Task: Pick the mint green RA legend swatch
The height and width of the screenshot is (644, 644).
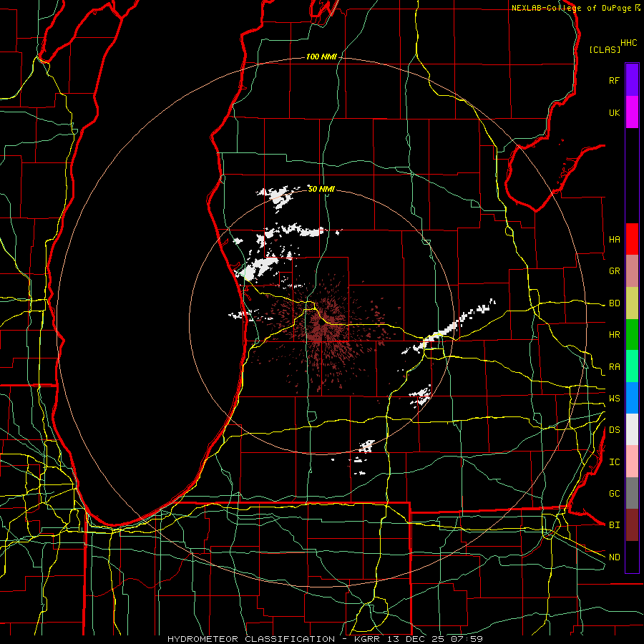Action: 632,366
